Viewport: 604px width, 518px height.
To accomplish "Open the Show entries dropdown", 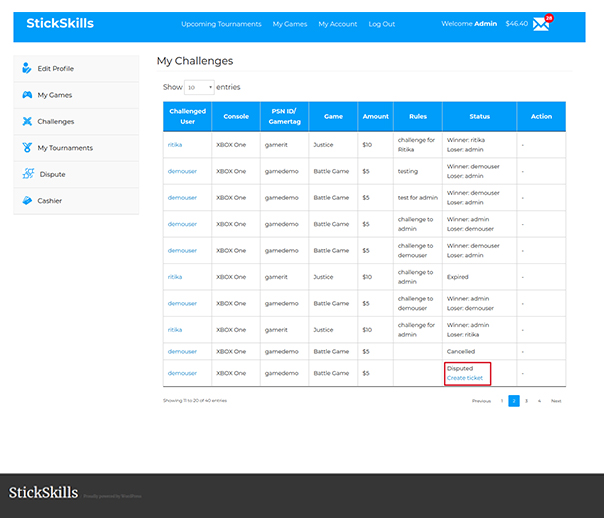I will 199,87.
